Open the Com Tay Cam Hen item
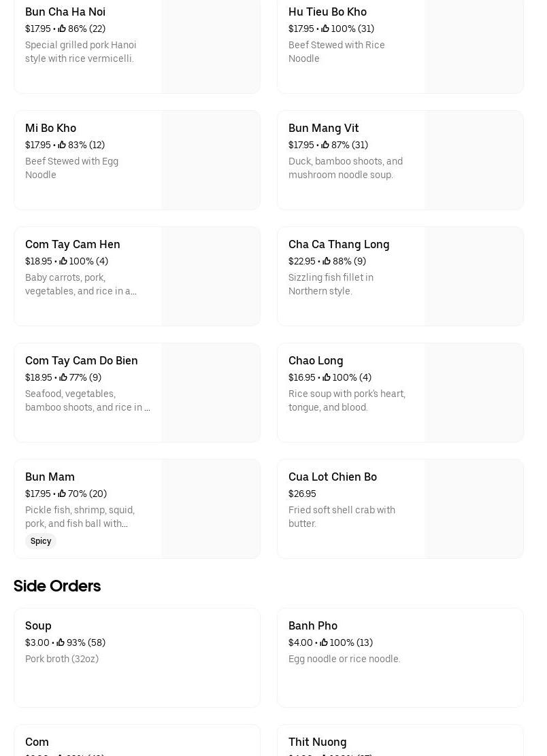The width and height of the screenshot is (547, 756). click(73, 244)
